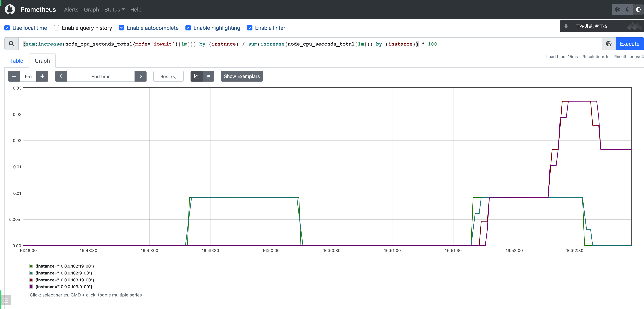The height and width of the screenshot is (309, 644).
Task: Turn off Enable linter checkbox
Action: [x=250, y=28]
